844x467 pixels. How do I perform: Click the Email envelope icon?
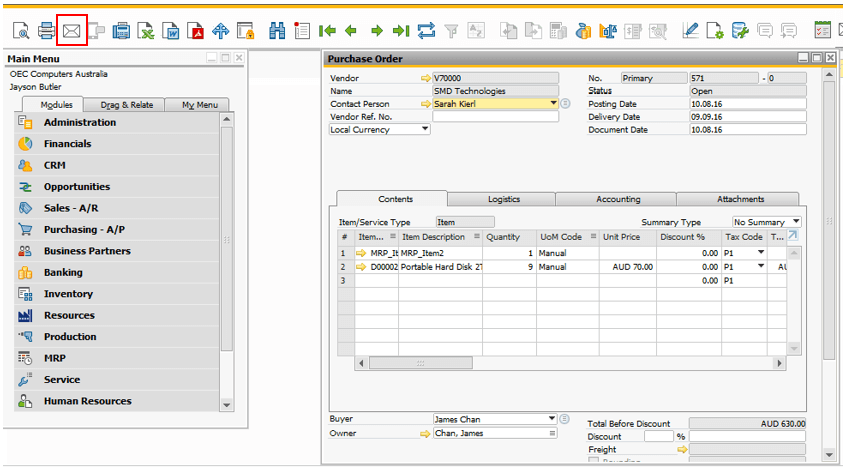(72, 31)
